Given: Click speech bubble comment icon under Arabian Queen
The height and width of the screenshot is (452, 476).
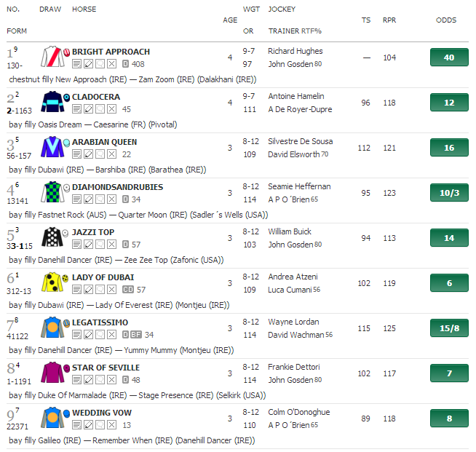Looking at the screenshot, I should pos(100,154).
